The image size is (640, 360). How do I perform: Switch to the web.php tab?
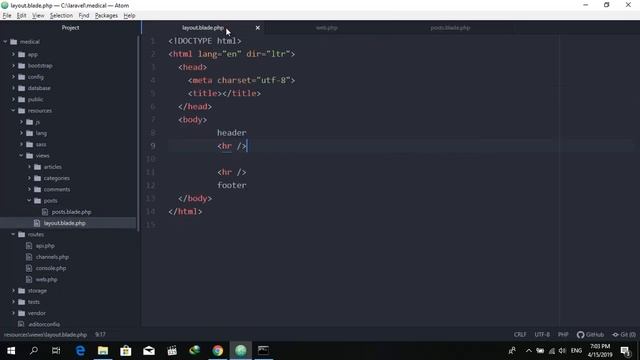tap(327, 28)
